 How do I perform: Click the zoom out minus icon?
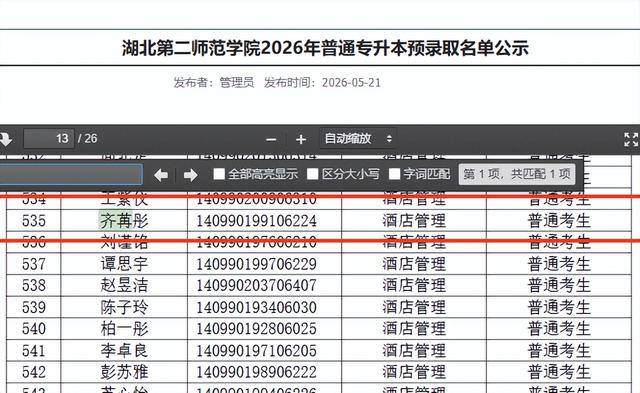(x=271, y=140)
